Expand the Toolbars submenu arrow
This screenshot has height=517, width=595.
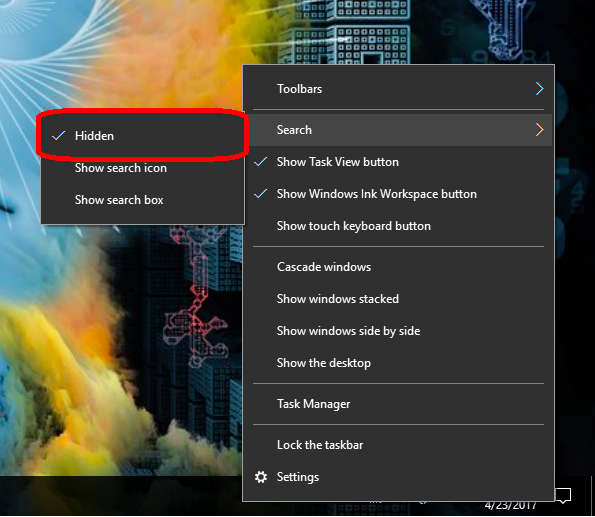click(539, 89)
